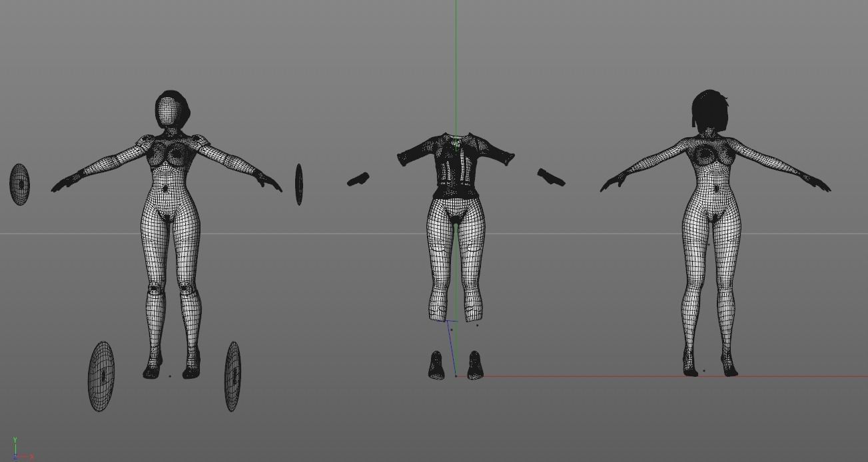
Task: Select the detached glove left of the jacket
Action: pos(358,180)
